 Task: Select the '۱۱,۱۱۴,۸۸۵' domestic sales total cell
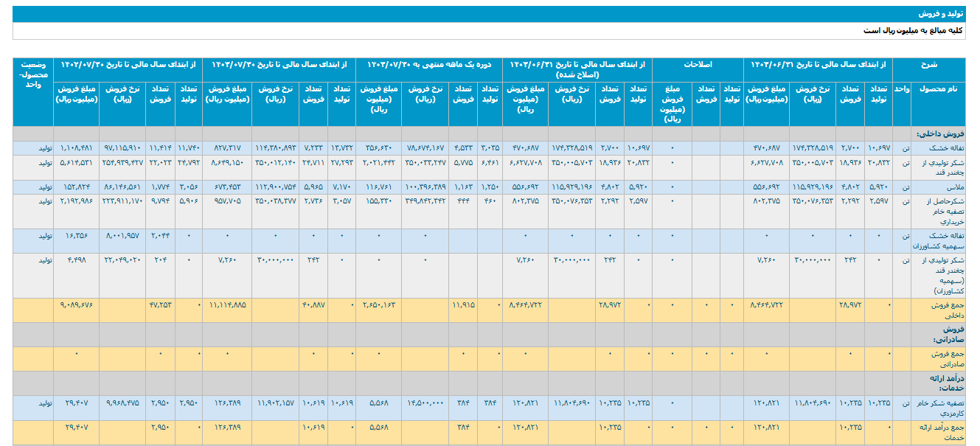tap(227, 304)
